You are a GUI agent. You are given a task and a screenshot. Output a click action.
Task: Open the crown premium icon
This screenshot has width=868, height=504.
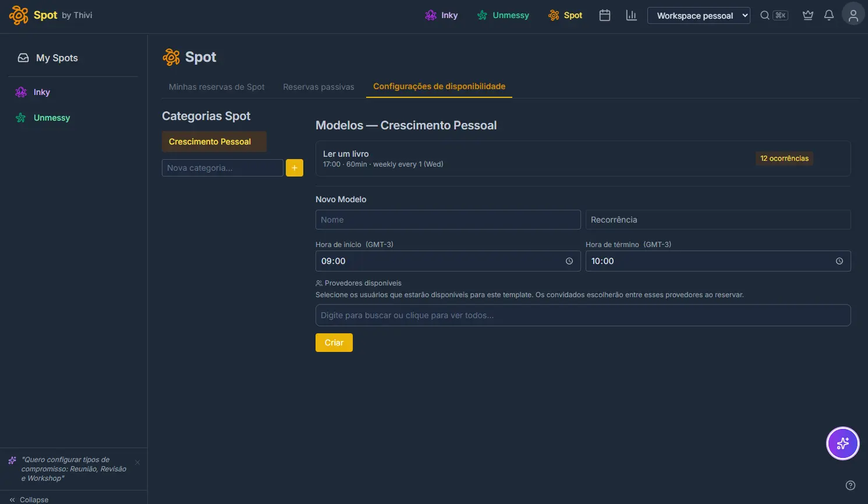pos(808,15)
